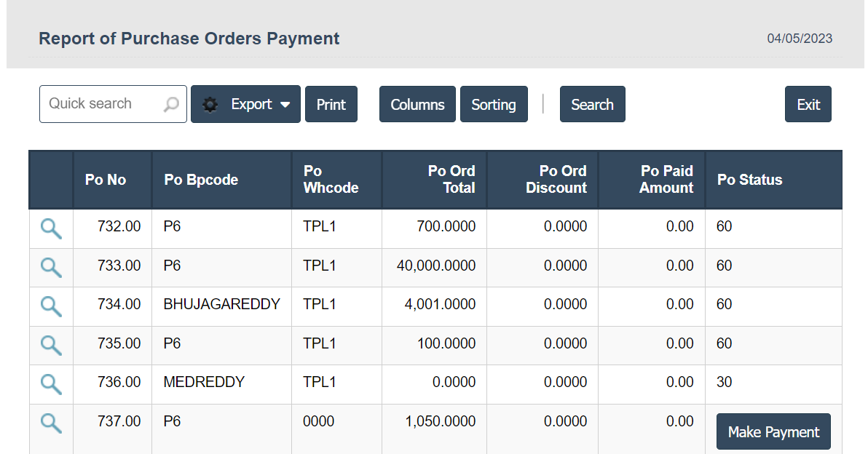Image resolution: width=868 pixels, height=454 pixels.
Task: Click the Po Ord Total column header
Action: pos(451,180)
